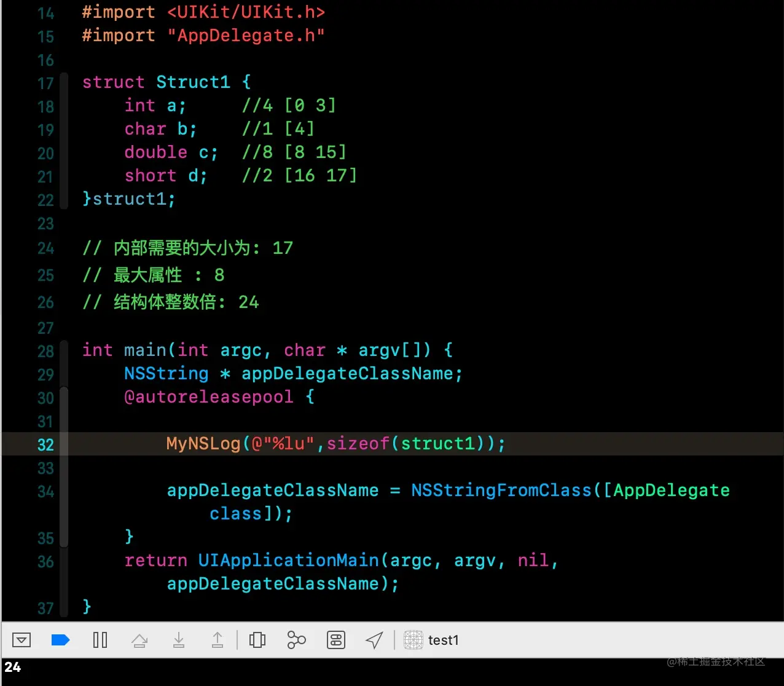Click the Step Into debug icon
784x686 pixels.
tap(179, 641)
